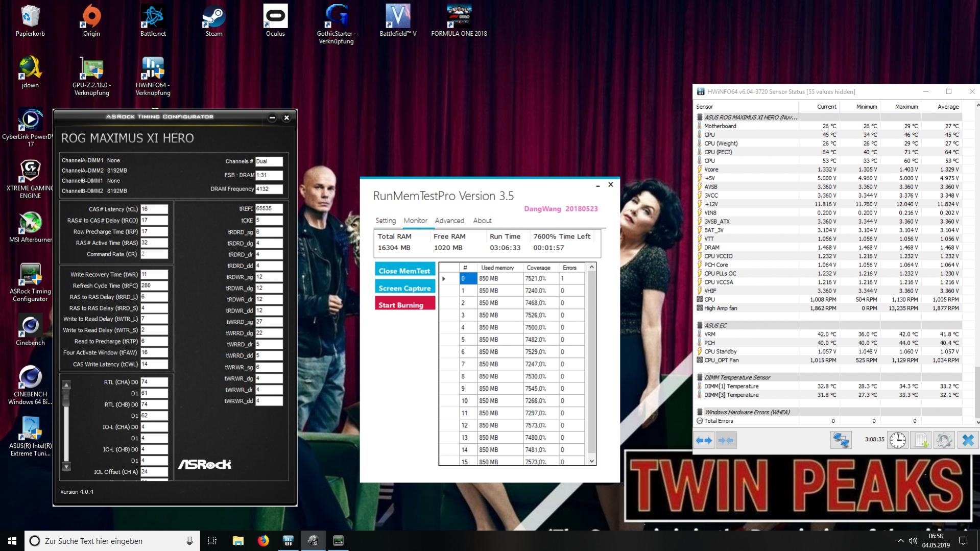The image size is (980, 551).
Task: Open jdown desktop icon
Action: click(x=30, y=72)
